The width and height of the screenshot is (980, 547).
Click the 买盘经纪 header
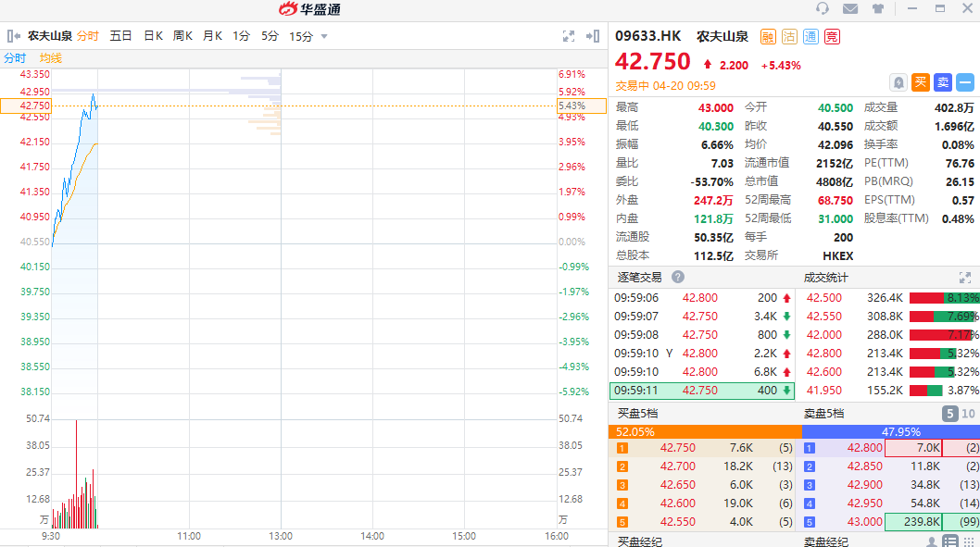coord(639,542)
